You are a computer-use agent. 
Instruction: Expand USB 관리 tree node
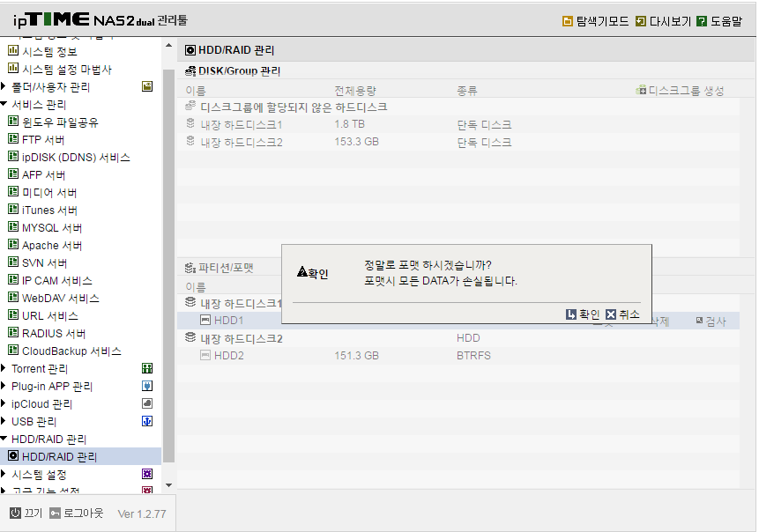pos(4,421)
